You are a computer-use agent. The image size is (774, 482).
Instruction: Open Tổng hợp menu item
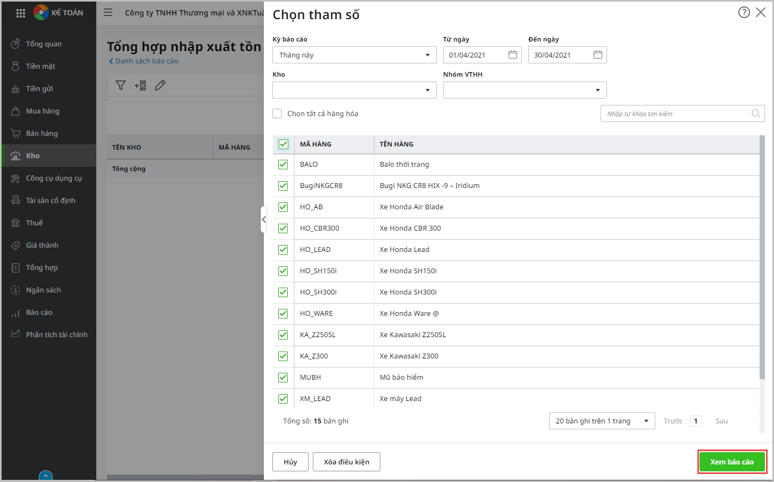(48, 268)
